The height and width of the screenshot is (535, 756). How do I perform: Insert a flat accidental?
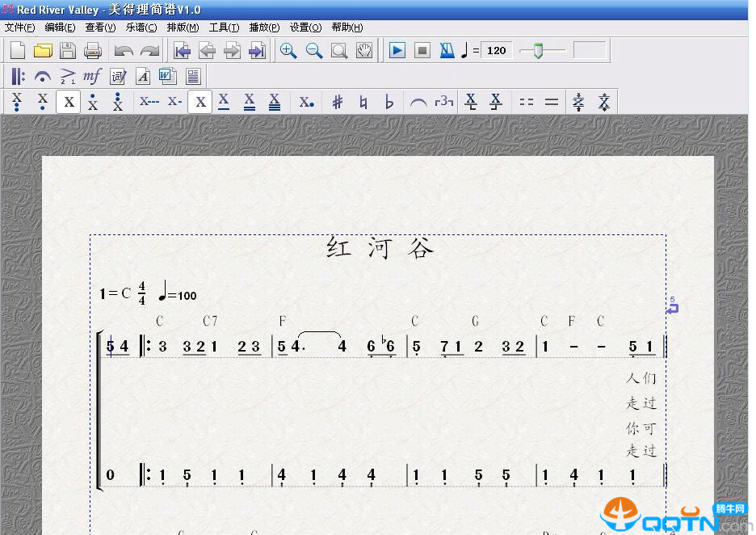[x=388, y=102]
